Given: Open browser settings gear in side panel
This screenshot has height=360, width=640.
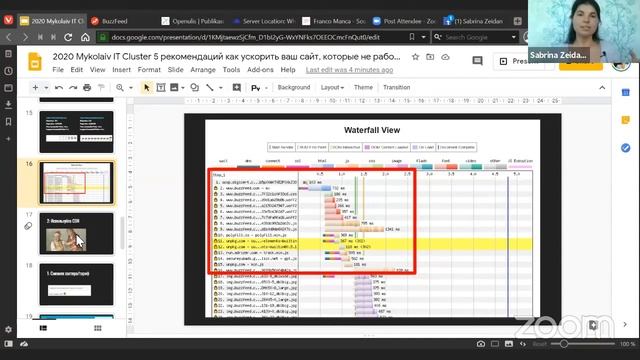Looking at the screenshot, I should point(8,329).
